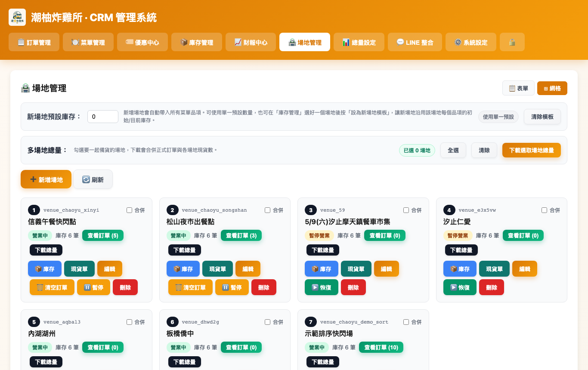Toggle 合併 checkbox for venue_chaoyu_demo_sort
The height and width of the screenshot is (370, 588).
click(x=406, y=322)
